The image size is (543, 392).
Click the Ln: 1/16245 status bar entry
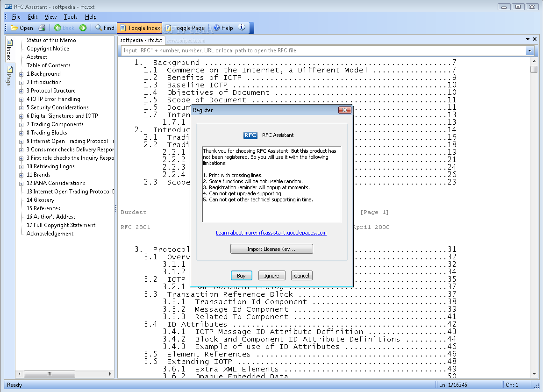[x=469, y=385]
